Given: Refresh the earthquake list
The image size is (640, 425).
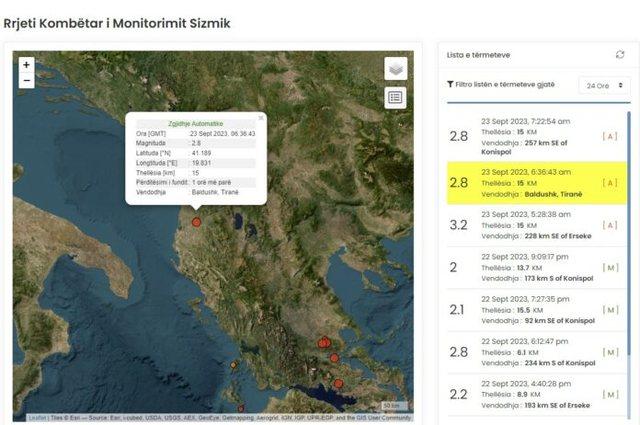Looking at the screenshot, I should (620, 55).
